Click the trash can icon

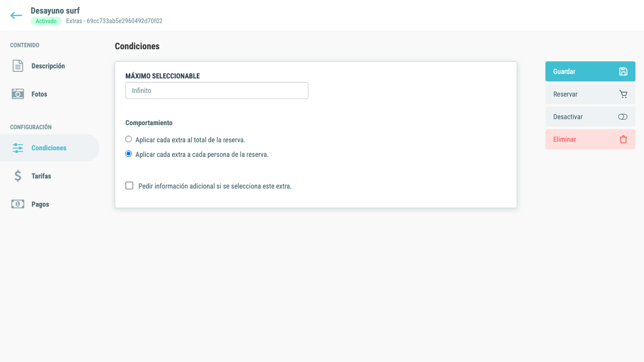623,139
